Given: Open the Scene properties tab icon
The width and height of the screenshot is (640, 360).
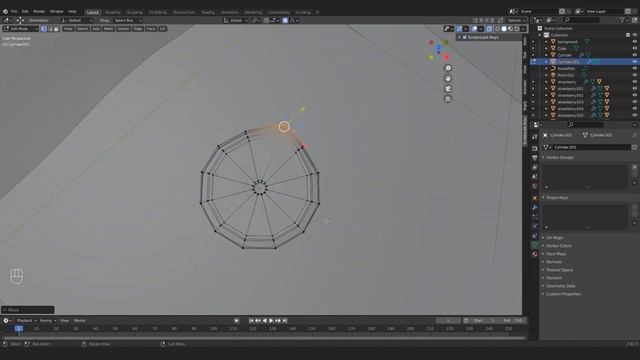Looking at the screenshot, I should pyautogui.click(x=535, y=177).
